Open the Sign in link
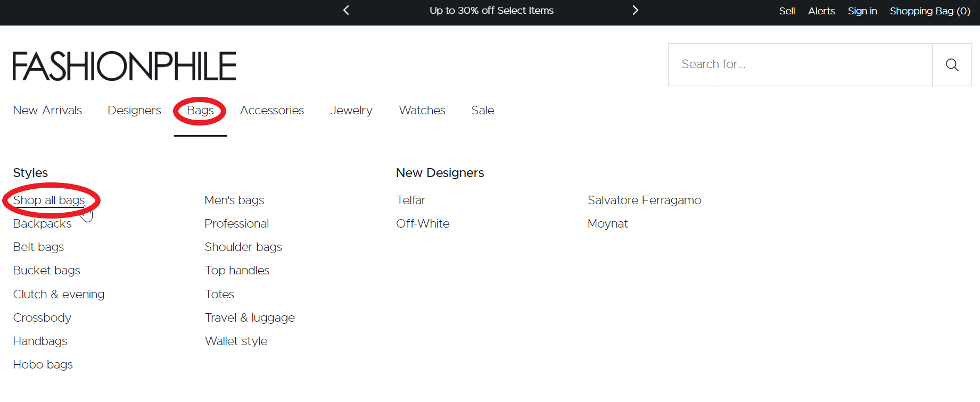Screen dimensions: 980x402 coord(862,11)
